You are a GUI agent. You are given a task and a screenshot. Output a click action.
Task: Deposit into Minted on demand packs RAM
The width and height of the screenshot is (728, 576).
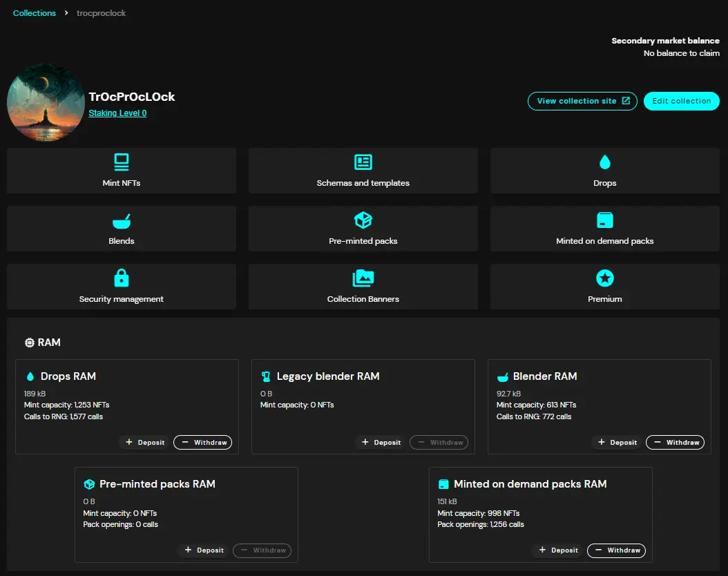559,550
